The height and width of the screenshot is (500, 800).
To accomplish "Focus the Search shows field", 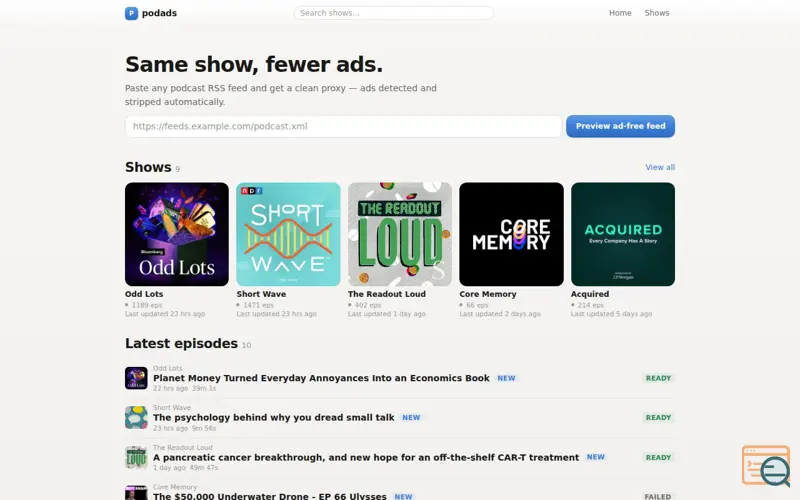I will 393,13.
